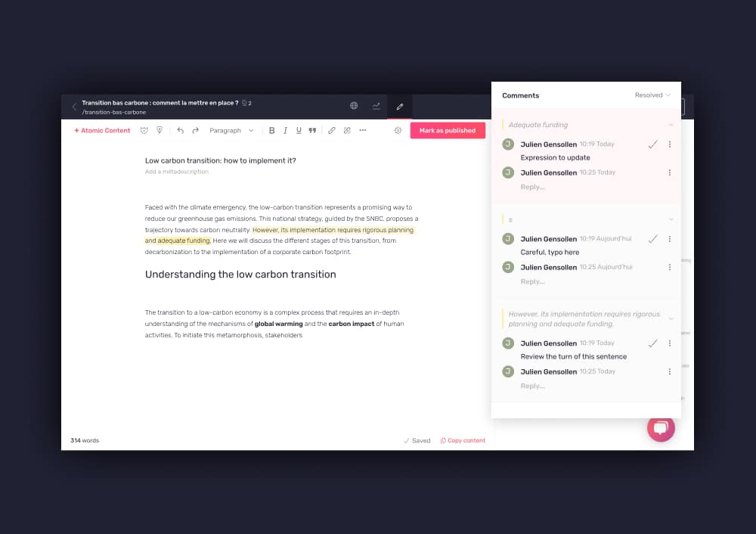Click the bold global warming text
Image resolution: width=756 pixels, height=534 pixels.
tap(279, 324)
